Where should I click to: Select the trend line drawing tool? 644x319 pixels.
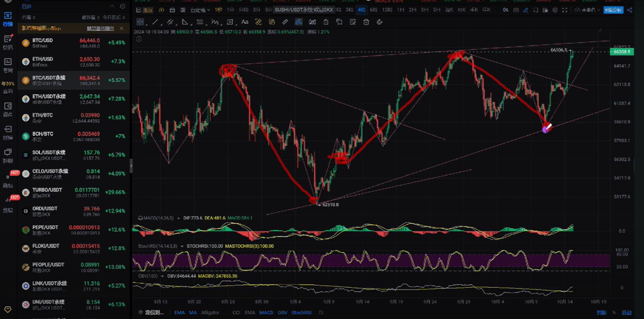point(155,22)
